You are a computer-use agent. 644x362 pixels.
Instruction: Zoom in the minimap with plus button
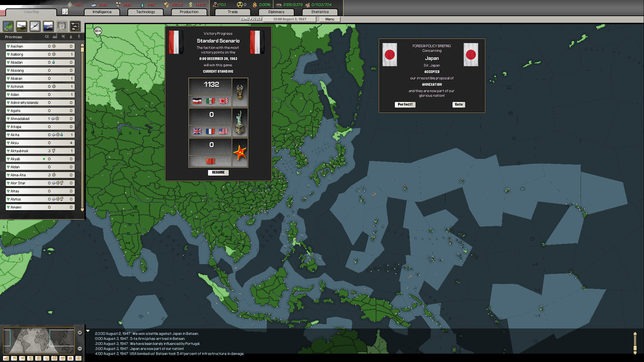pos(79,332)
